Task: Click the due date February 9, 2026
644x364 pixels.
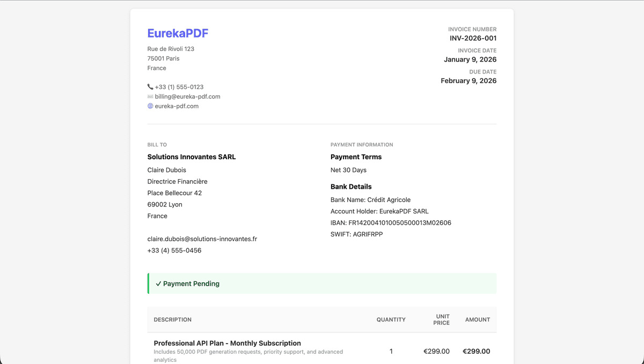Action: click(468, 81)
